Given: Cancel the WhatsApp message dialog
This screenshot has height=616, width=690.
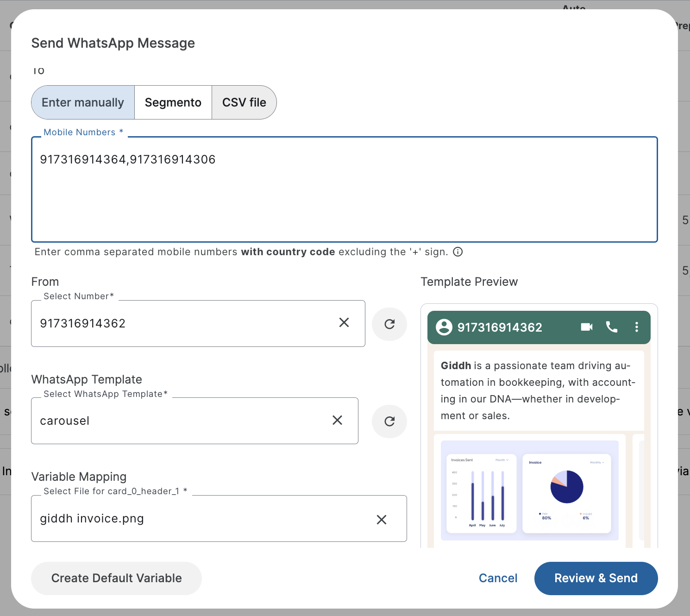Looking at the screenshot, I should coord(498,578).
